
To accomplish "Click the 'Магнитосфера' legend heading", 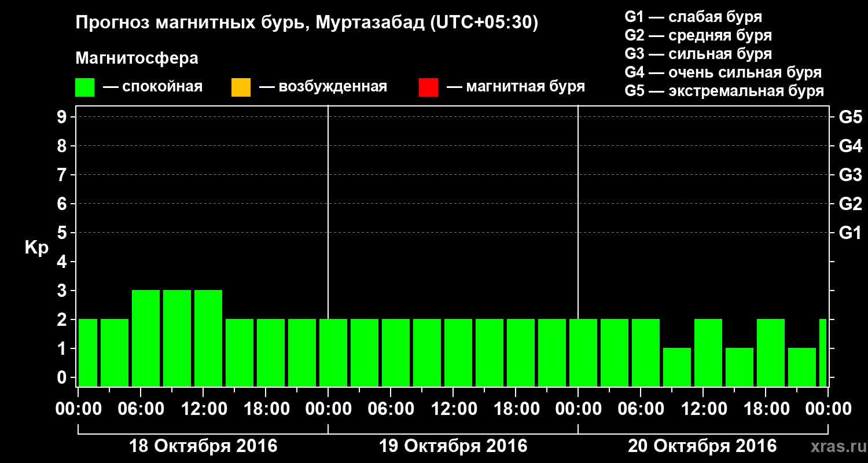I will click(x=137, y=58).
